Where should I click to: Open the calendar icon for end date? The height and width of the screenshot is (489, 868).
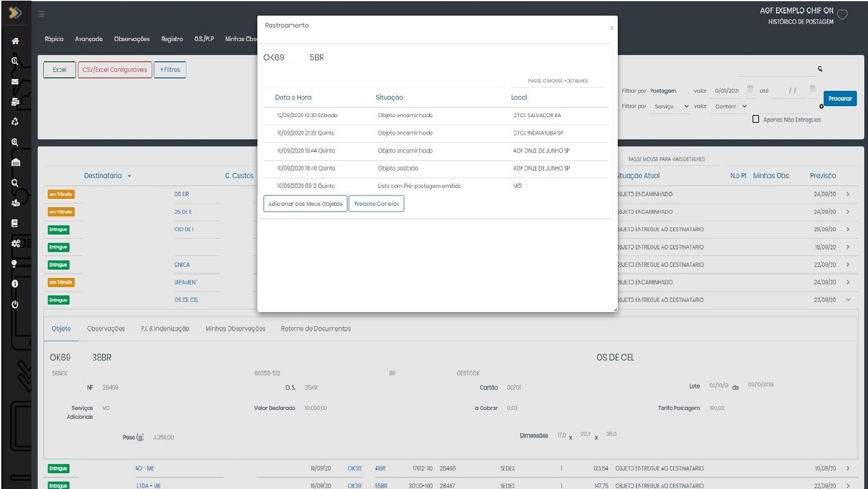point(812,89)
